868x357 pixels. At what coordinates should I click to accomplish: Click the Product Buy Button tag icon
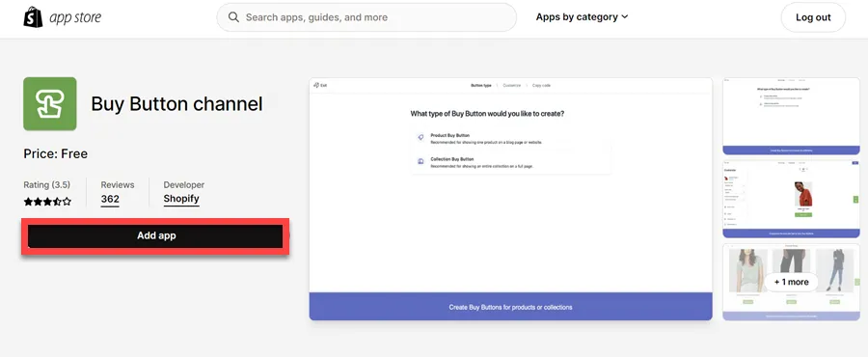[x=420, y=137]
